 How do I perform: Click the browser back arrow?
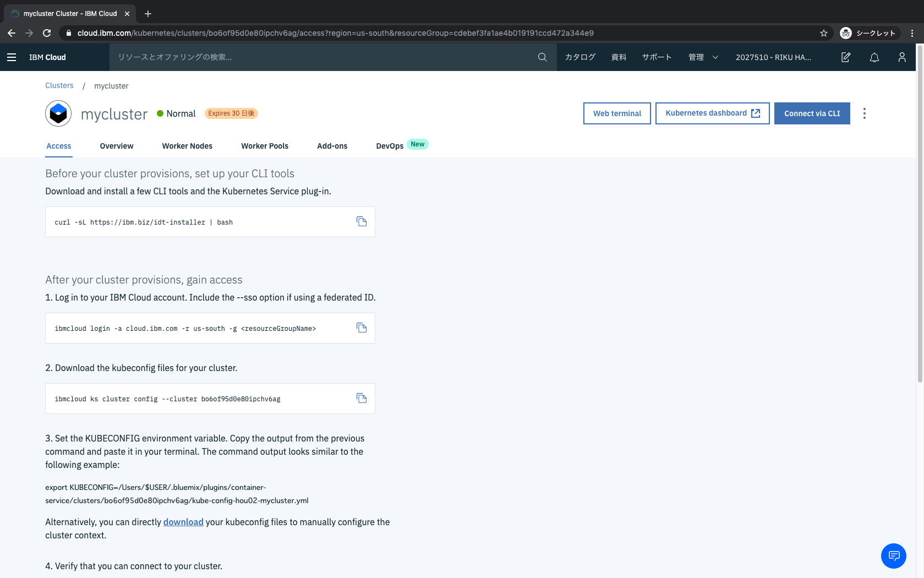pos(12,33)
